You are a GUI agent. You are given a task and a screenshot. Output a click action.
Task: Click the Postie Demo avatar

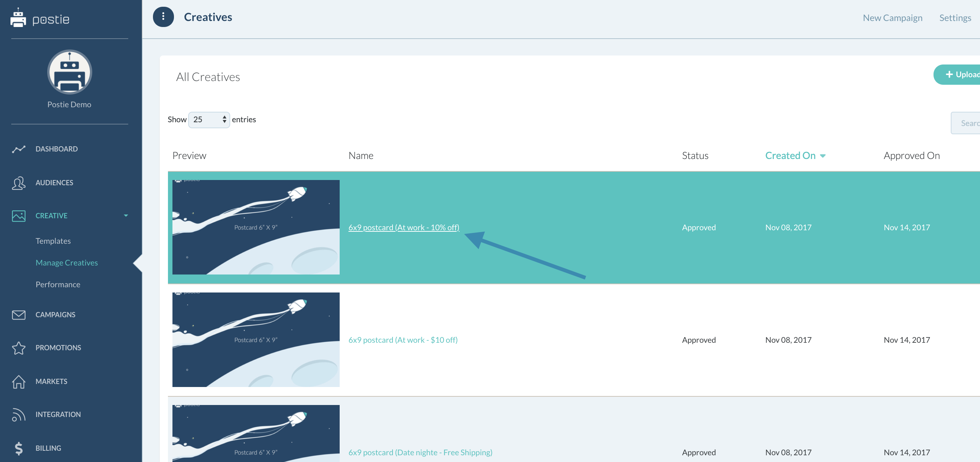click(69, 72)
